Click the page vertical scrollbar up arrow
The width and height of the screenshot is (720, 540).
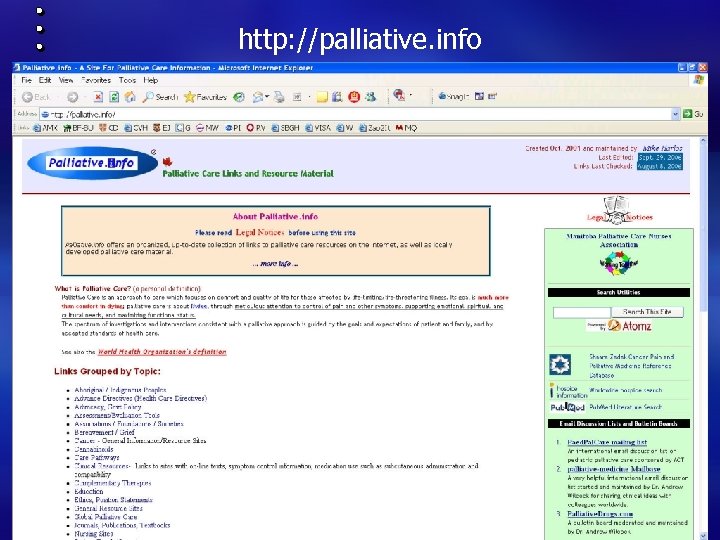[703, 141]
